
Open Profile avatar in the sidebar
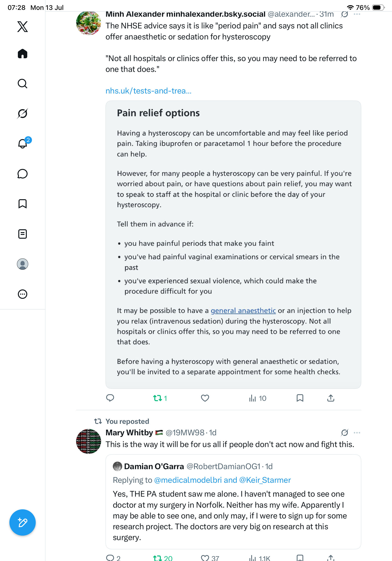(x=23, y=264)
